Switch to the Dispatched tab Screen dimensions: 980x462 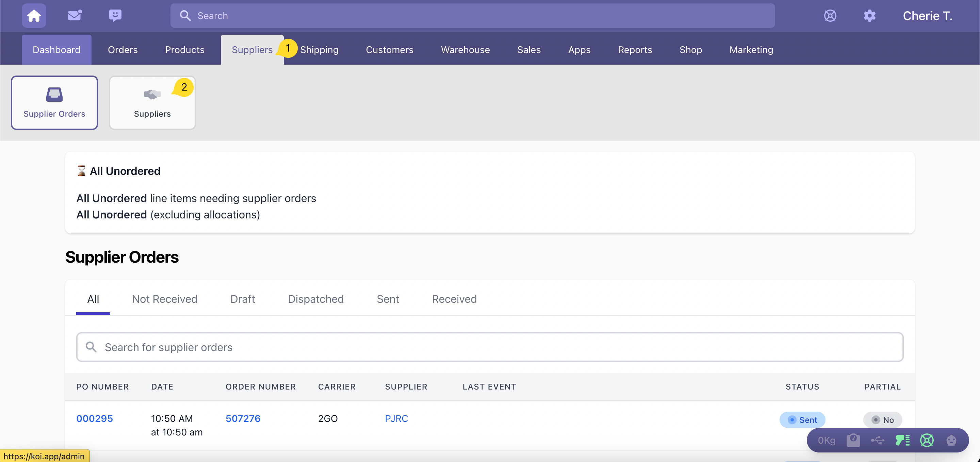point(315,299)
